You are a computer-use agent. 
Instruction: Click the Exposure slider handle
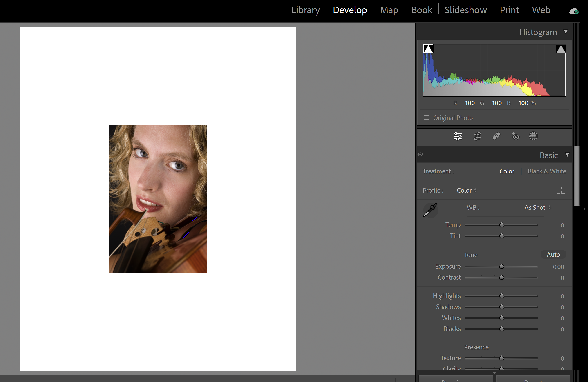coord(501,267)
